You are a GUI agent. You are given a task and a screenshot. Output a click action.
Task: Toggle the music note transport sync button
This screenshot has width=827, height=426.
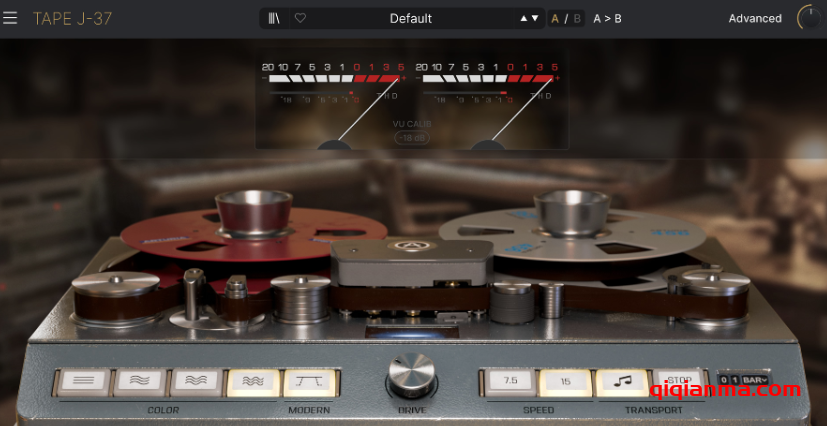[x=622, y=382]
